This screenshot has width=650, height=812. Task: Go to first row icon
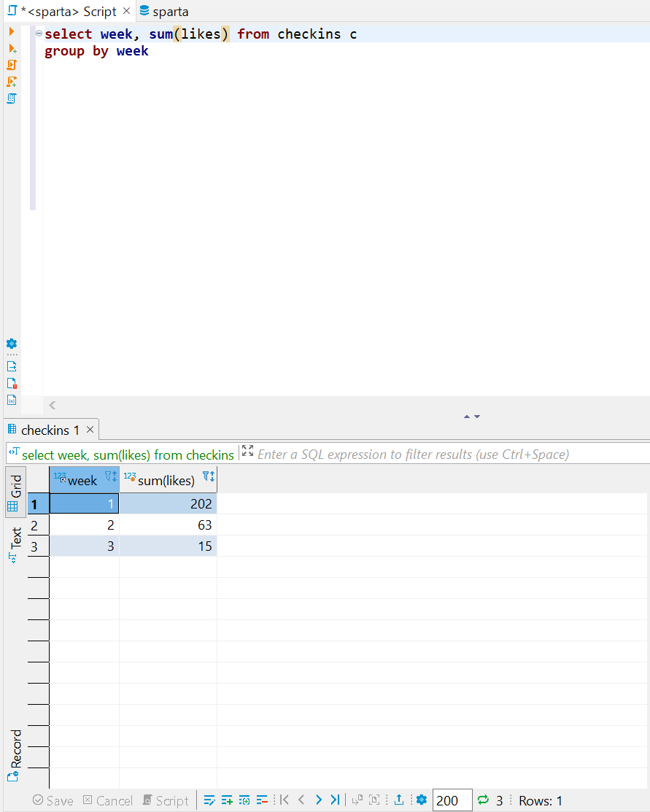pos(285,800)
